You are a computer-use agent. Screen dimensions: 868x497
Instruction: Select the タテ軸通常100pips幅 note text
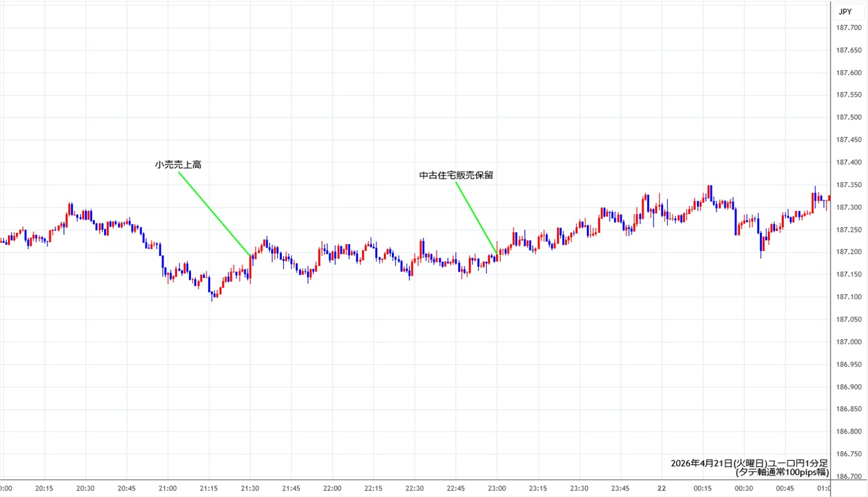coord(781,472)
